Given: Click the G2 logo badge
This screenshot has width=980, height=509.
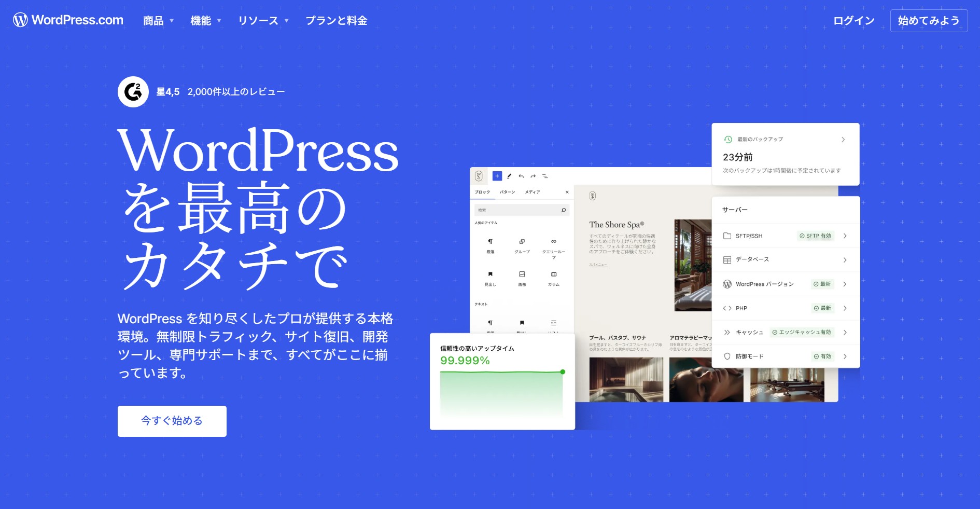Looking at the screenshot, I should 133,92.
